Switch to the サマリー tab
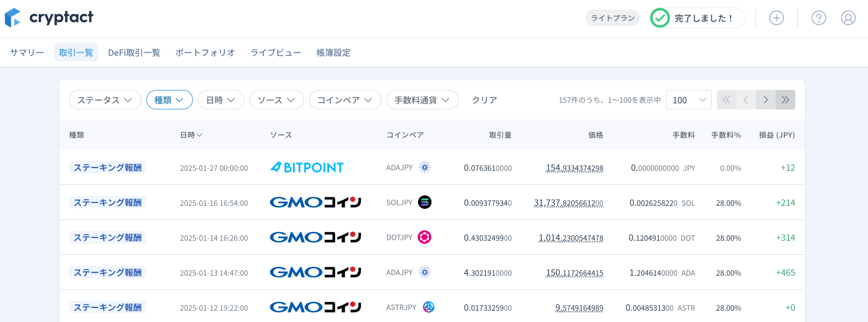Viewport: 868px width, 322px height. [x=27, y=52]
